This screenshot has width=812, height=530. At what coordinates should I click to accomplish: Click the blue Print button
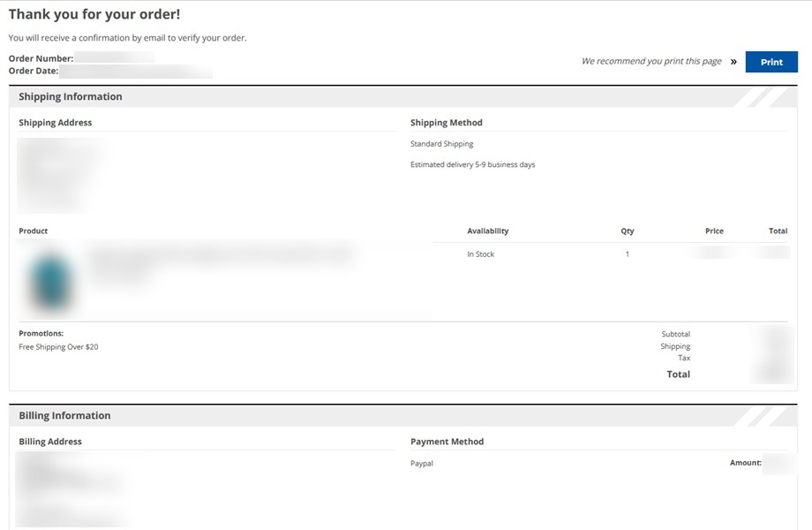[x=771, y=62]
